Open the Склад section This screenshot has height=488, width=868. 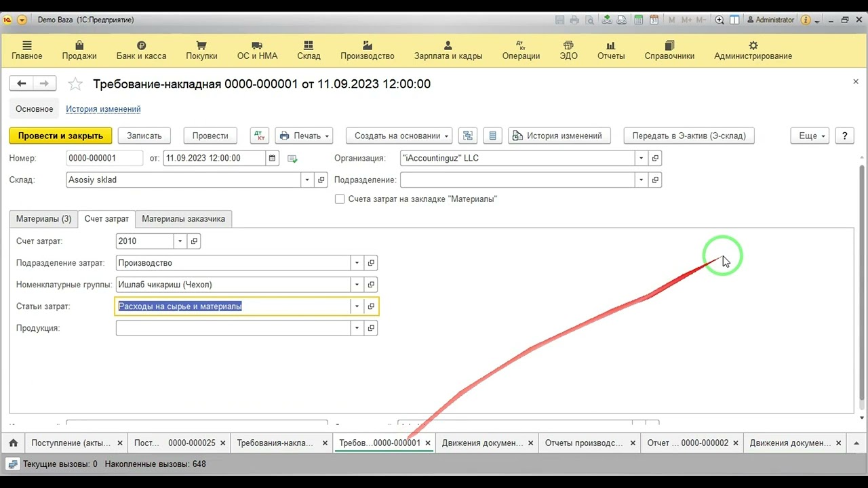pyautogui.click(x=309, y=50)
